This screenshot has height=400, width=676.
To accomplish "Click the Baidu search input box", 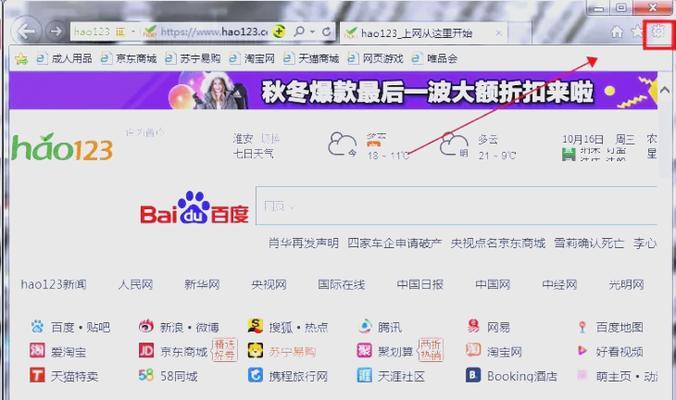I will click(456, 206).
